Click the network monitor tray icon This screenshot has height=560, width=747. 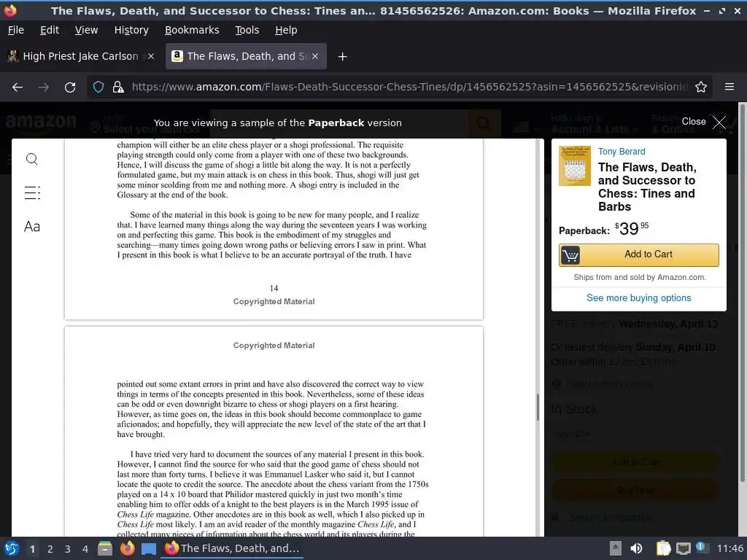(x=683, y=548)
